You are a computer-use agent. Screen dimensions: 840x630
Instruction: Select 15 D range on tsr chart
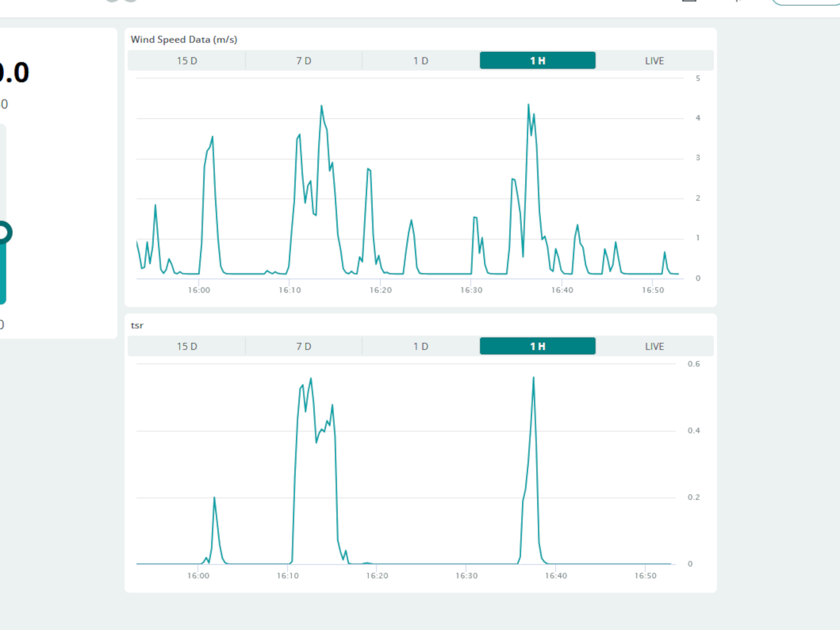(x=187, y=346)
